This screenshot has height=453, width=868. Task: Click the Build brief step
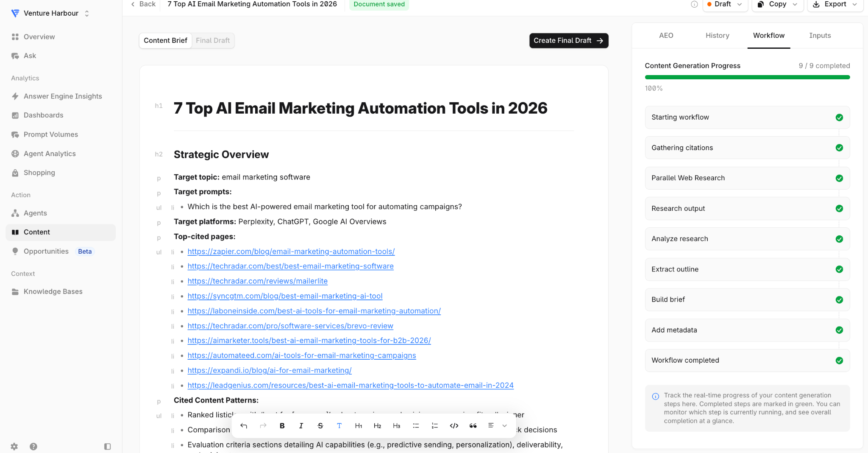click(x=747, y=299)
